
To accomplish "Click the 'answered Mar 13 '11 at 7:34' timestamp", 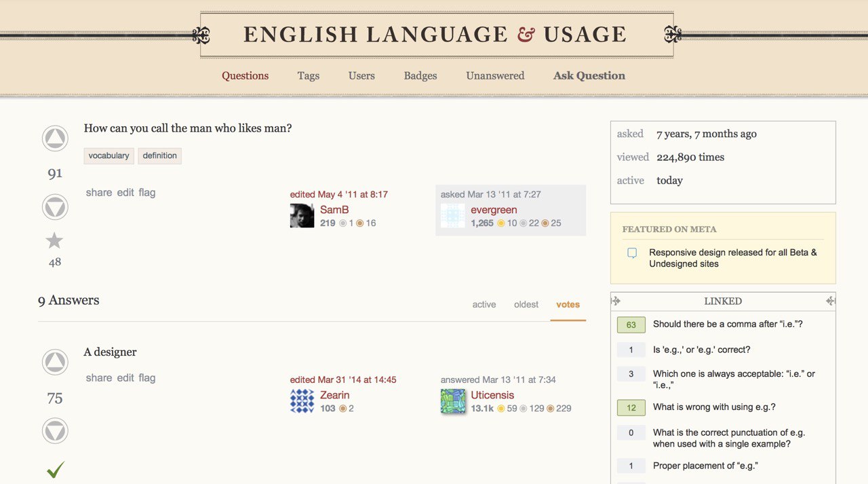I will (x=498, y=379).
